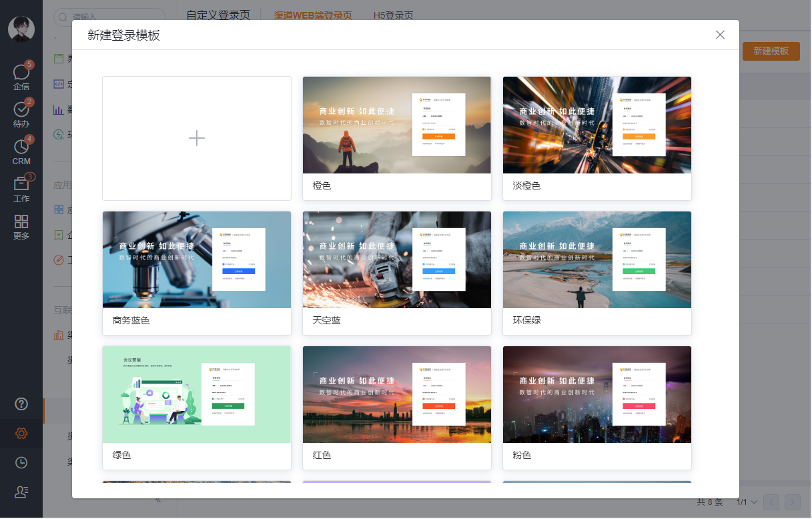Click the 新建模板 button behind dialog
The height and width of the screenshot is (519, 812).
(x=771, y=51)
